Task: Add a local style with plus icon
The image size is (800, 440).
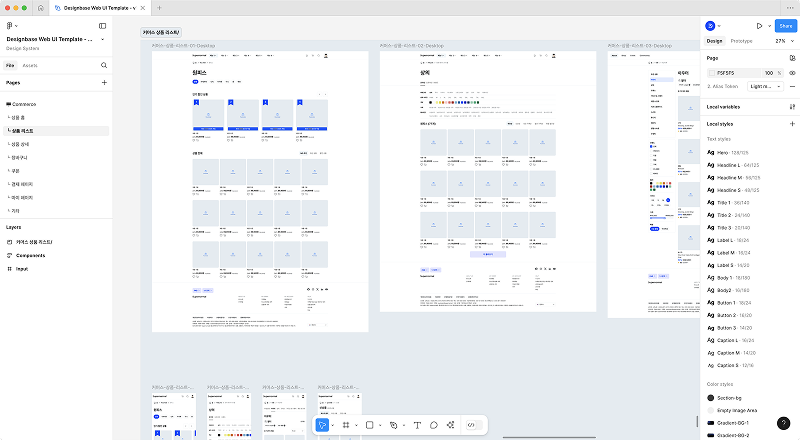Action: point(792,124)
